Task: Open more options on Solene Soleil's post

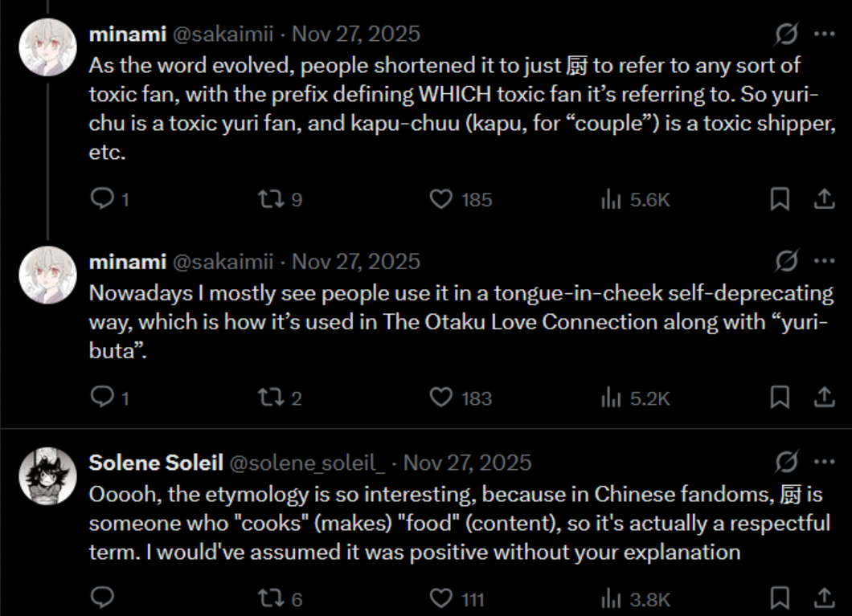Action: coord(824,463)
